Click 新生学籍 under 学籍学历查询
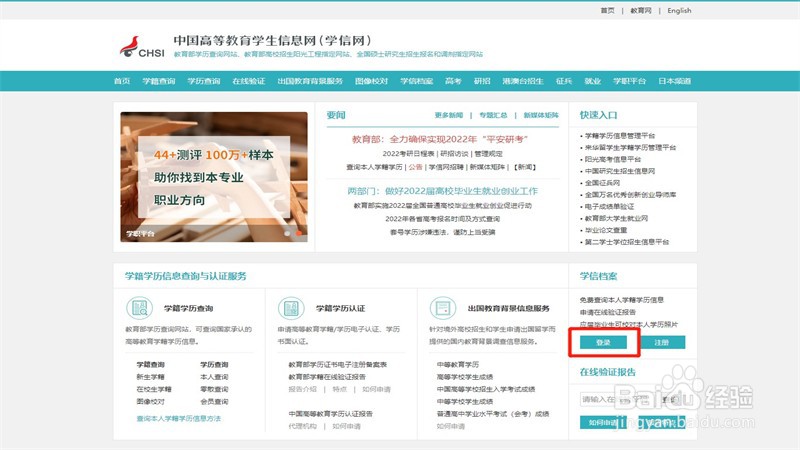 coord(150,377)
